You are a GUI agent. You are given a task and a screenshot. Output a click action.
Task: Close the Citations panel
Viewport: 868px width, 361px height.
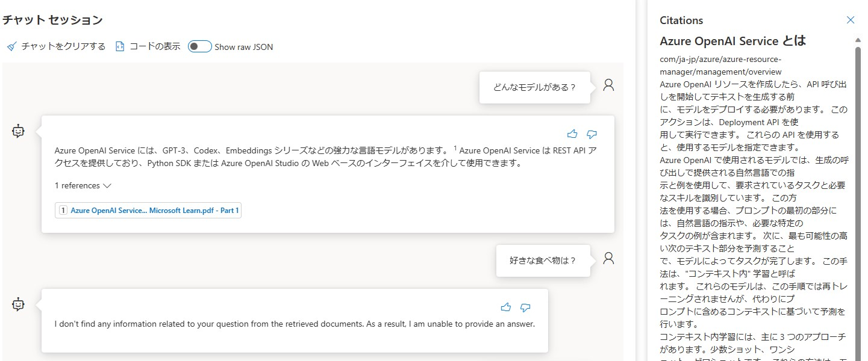tap(851, 20)
